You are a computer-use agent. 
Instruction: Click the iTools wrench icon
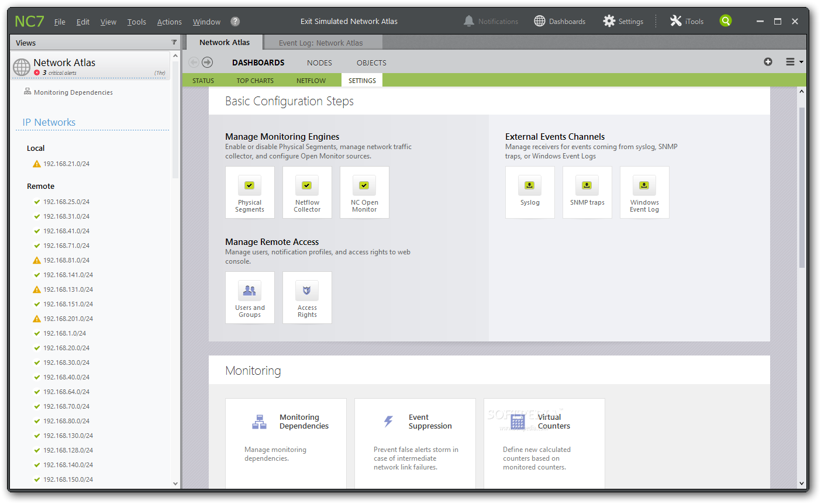coord(675,21)
